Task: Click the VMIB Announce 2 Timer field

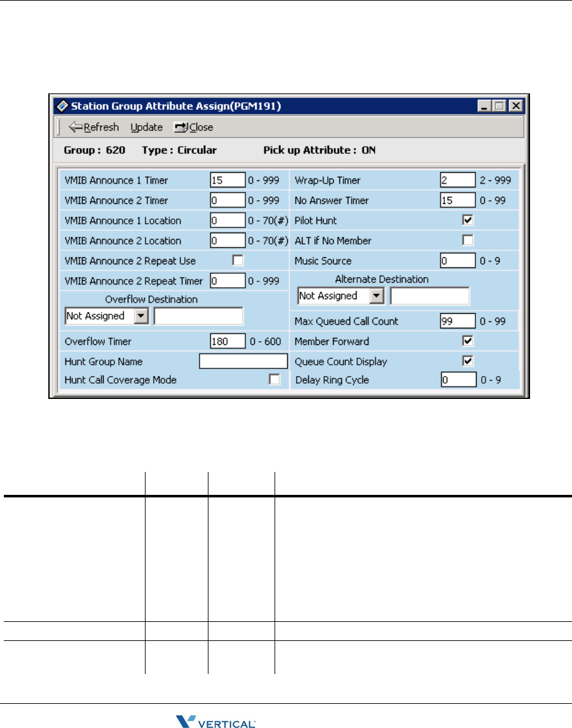Action: 228,200
